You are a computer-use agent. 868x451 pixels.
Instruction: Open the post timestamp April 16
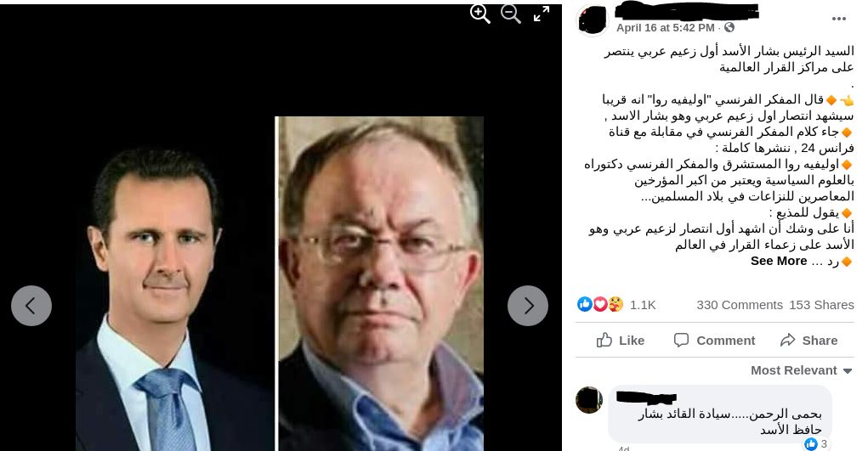click(666, 28)
